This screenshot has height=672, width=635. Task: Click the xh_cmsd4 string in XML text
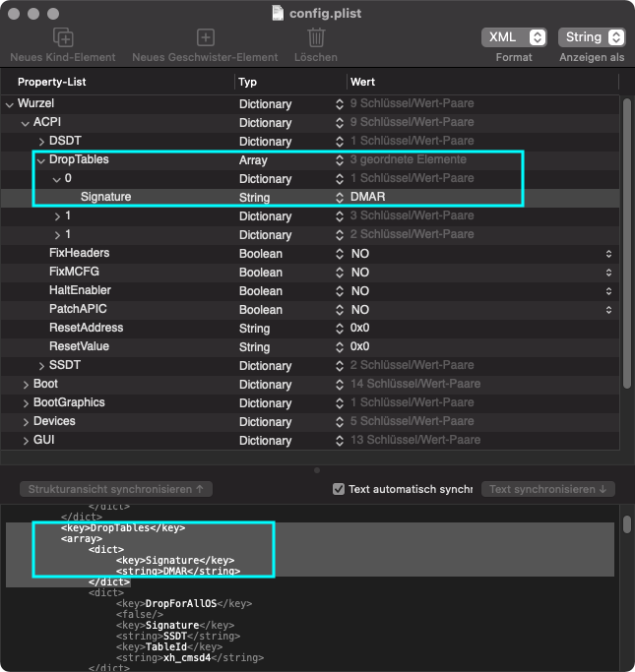187,657
